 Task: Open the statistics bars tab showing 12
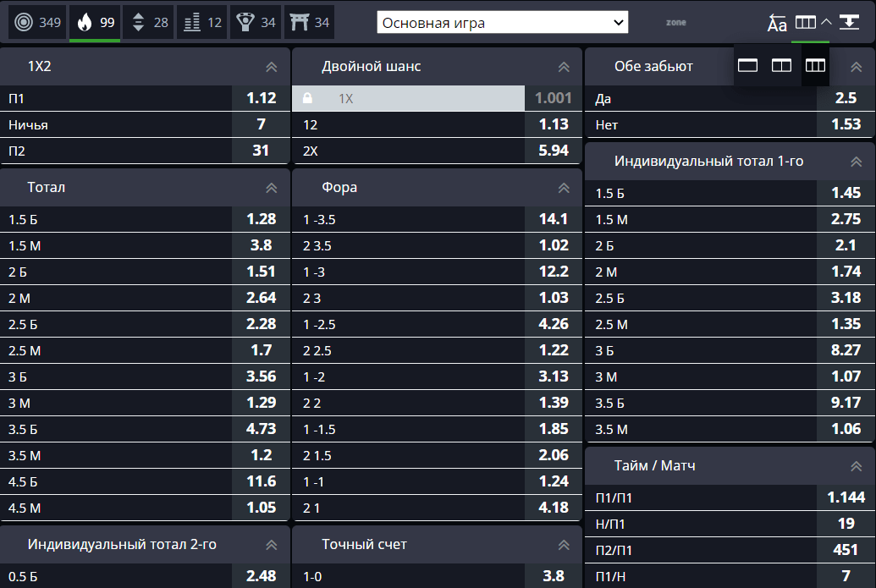[202, 22]
